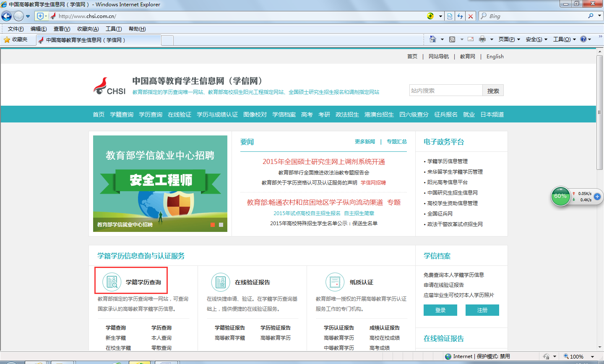This screenshot has height=364, width=604.
Task: Click the green plus accelerator icon in address bar
Action: (x=430, y=16)
